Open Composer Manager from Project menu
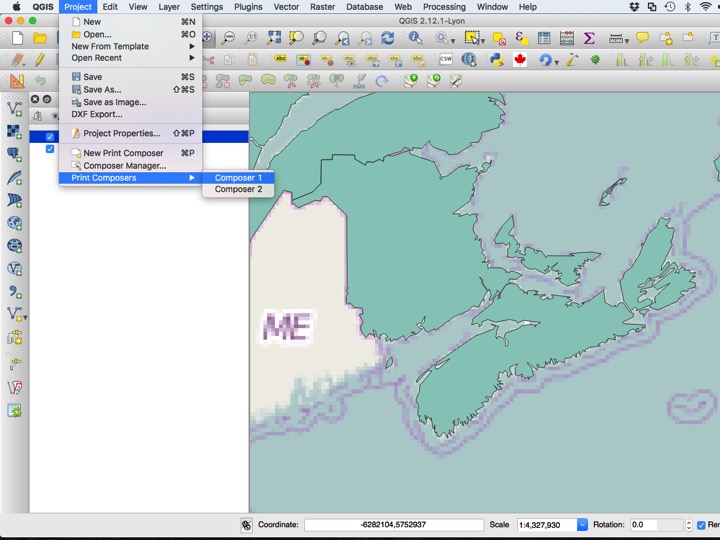The width and height of the screenshot is (720, 540). [130, 166]
